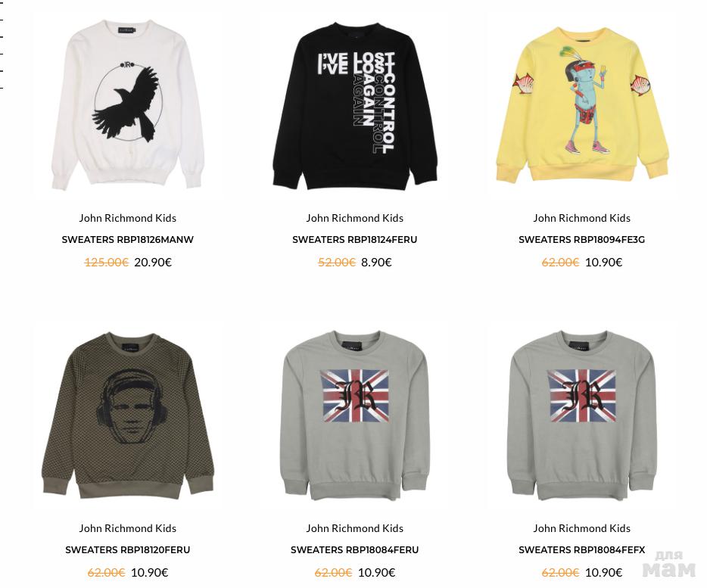Click John Richmond Kids brand above RBP18124FERU

[x=355, y=218]
